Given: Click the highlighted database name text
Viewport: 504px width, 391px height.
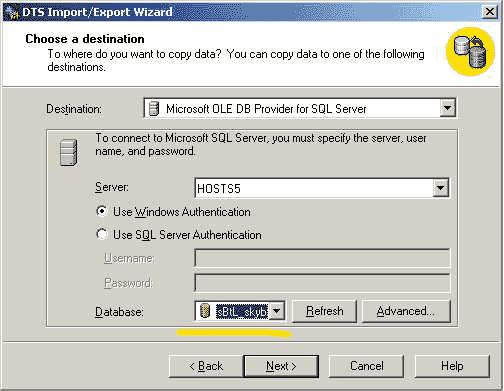Looking at the screenshot, I should [242, 311].
